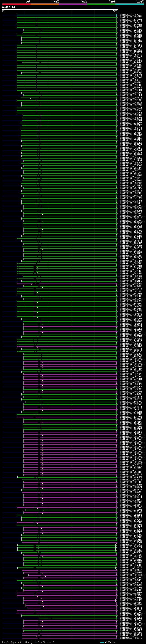Select UniRef100_A2ZHU8 entry
This screenshot has height=644, width=146.
[131, 65]
